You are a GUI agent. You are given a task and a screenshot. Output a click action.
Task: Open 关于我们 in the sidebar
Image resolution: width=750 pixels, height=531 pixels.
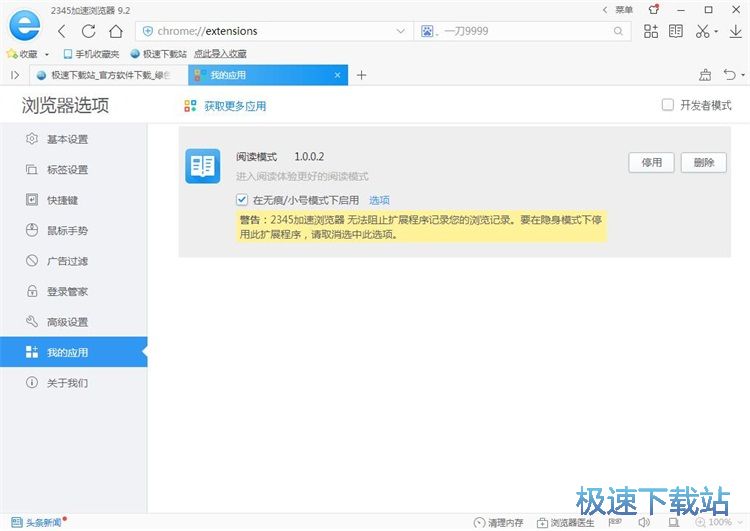pyautogui.click(x=74, y=383)
